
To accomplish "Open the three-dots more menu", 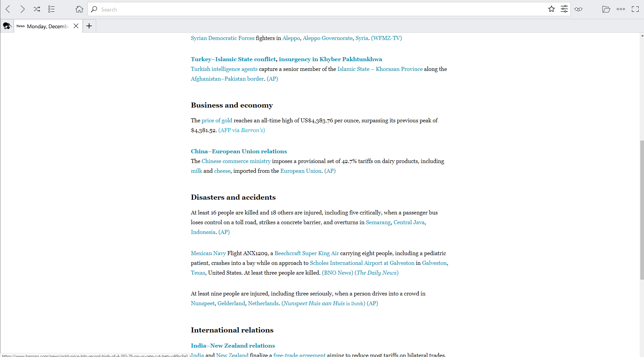I will (x=621, y=9).
